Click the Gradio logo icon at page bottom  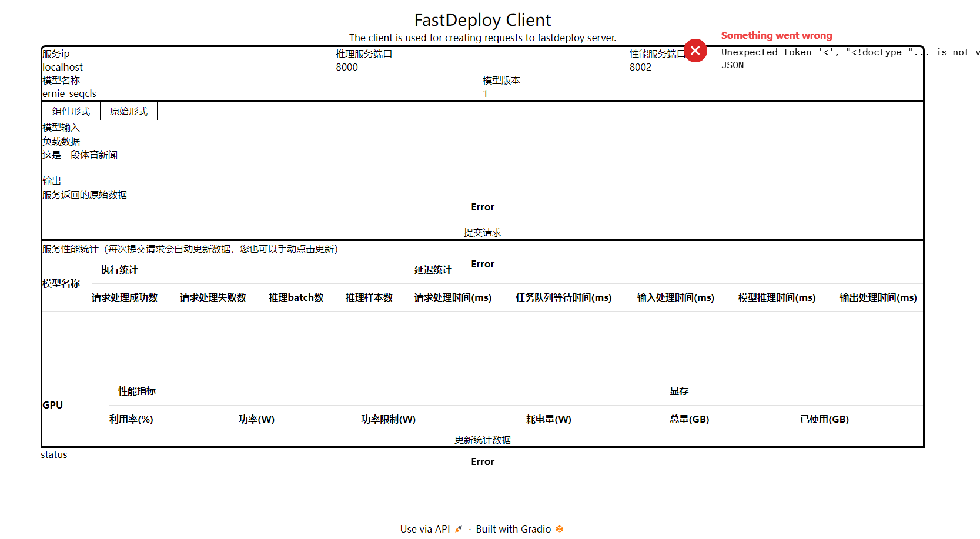pos(559,529)
